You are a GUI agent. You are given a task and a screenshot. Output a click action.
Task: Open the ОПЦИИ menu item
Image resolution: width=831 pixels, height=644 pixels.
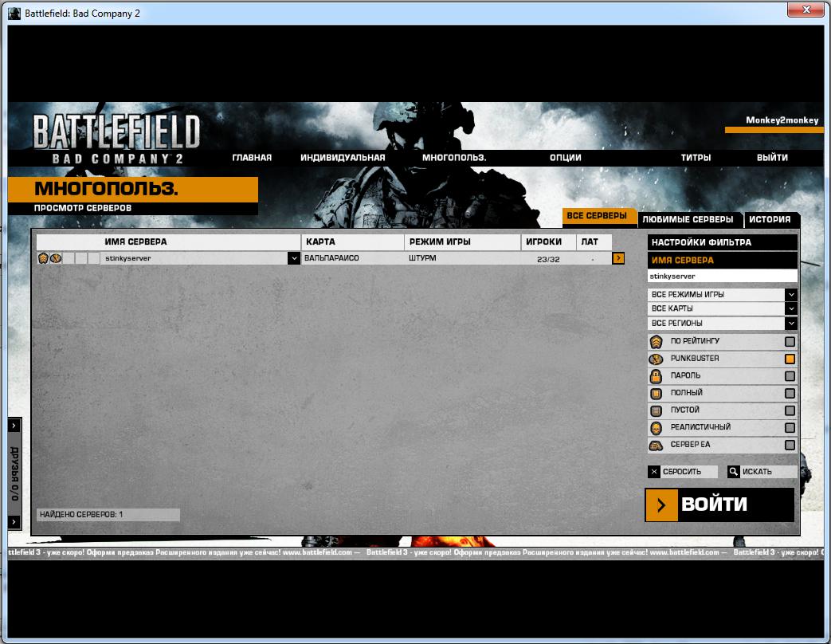click(x=565, y=158)
